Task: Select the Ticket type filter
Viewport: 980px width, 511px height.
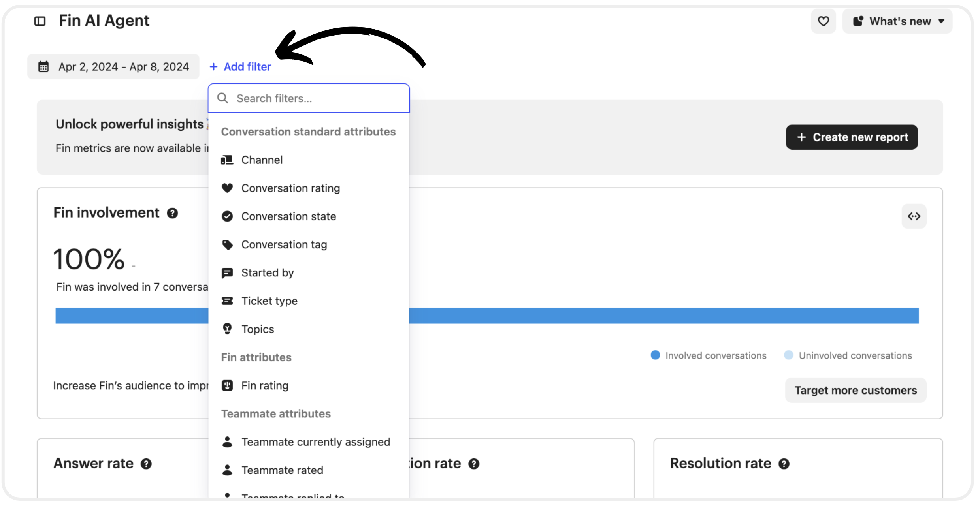Action: click(x=309, y=301)
